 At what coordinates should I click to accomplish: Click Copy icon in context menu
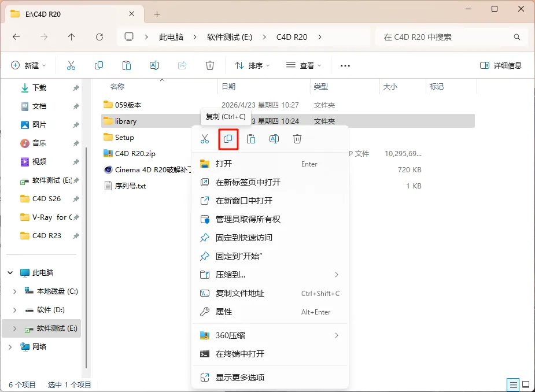228,139
